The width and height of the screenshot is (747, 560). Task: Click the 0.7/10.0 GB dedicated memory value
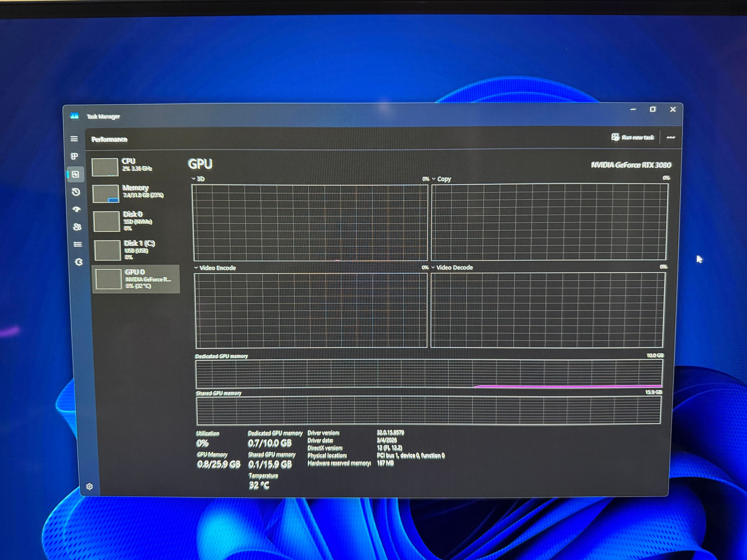coord(270,443)
